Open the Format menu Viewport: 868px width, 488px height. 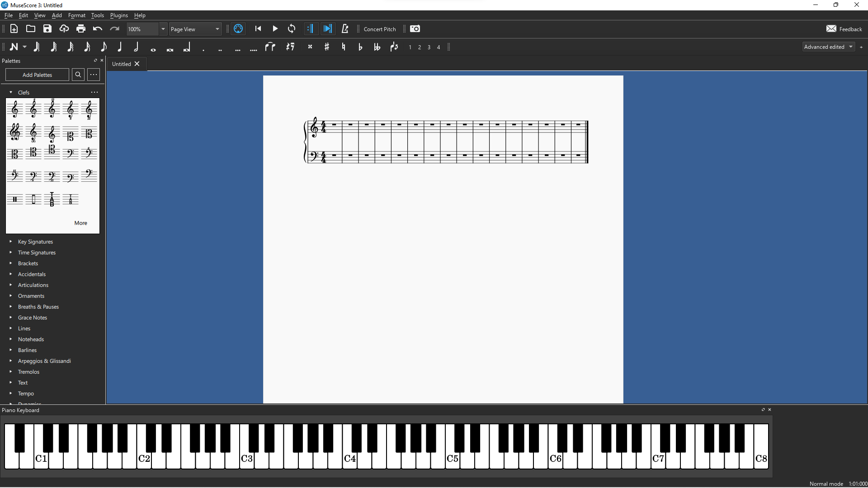pos(76,15)
